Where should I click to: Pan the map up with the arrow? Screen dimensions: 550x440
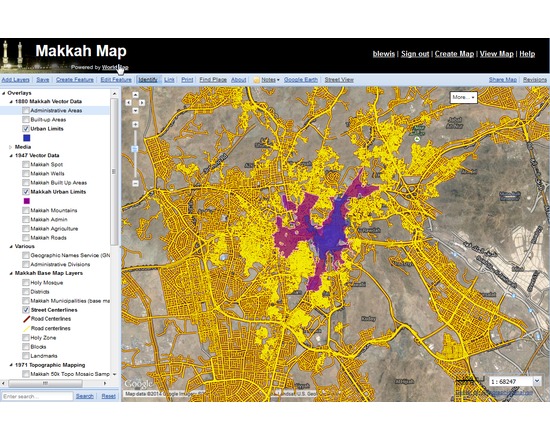point(135,95)
